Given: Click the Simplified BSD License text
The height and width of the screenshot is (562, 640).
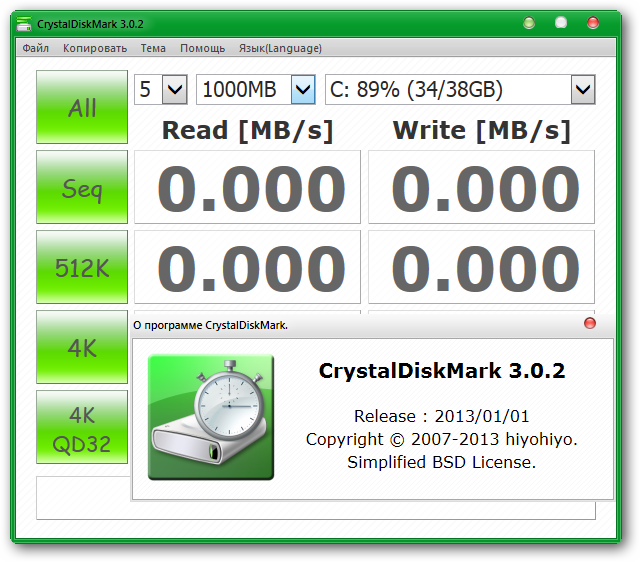Looking at the screenshot, I should pyautogui.click(x=442, y=462).
